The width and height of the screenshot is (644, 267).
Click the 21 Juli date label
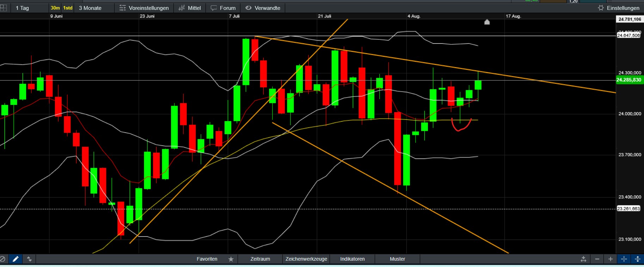[x=325, y=16]
